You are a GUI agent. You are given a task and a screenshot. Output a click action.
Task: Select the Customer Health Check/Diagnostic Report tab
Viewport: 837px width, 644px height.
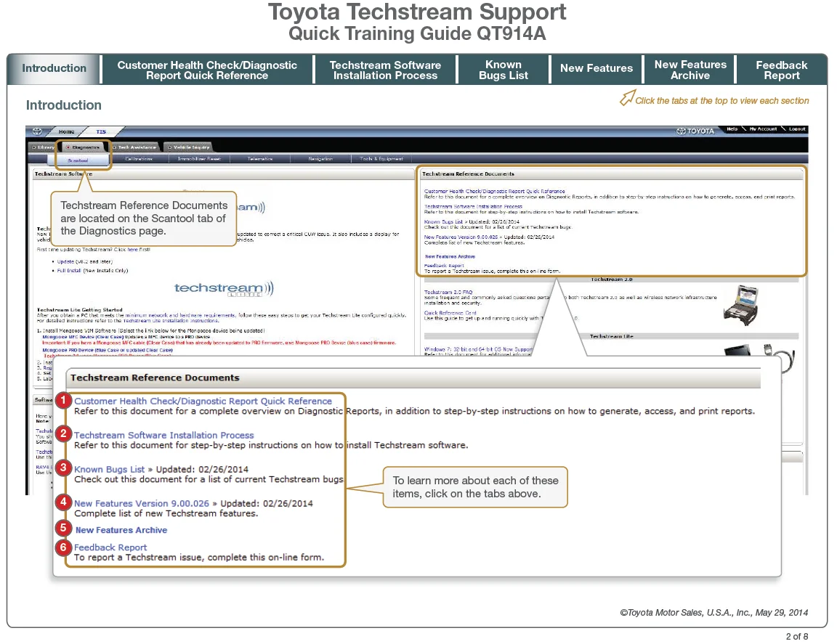click(x=207, y=70)
